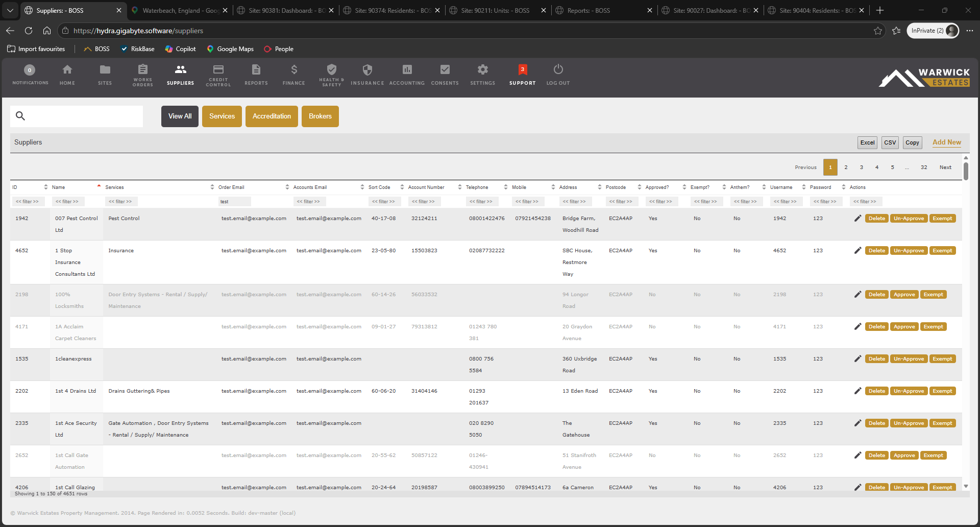Sort by Sort Code column
Viewport: 980px width, 527px height.
pyautogui.click(x=386, y=187)
